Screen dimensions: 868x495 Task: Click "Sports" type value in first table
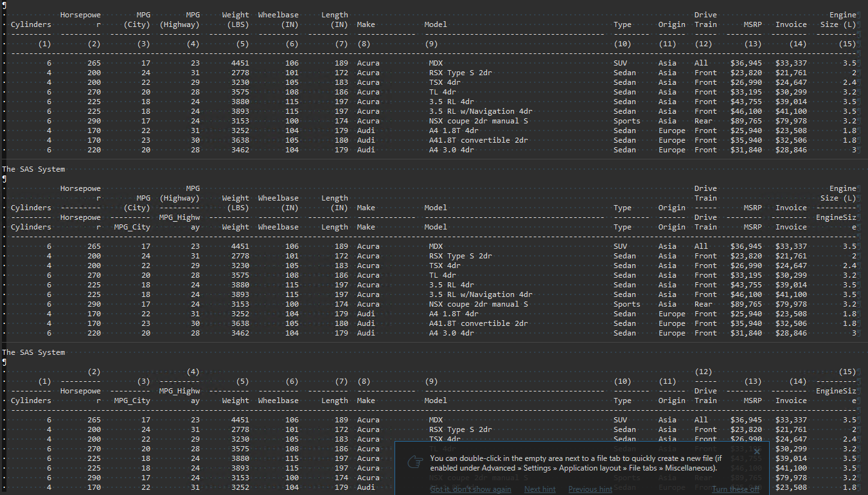[626, 121]
